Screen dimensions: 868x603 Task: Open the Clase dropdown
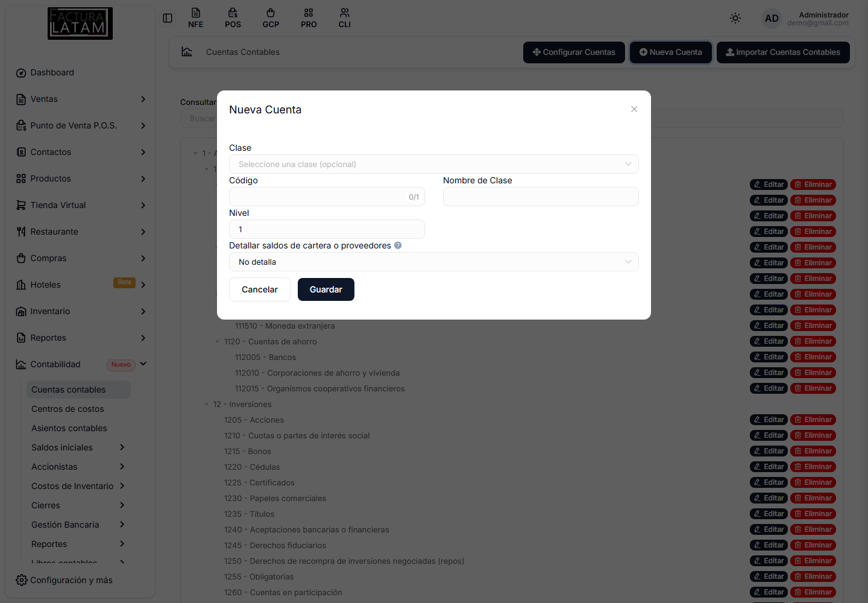434,164
